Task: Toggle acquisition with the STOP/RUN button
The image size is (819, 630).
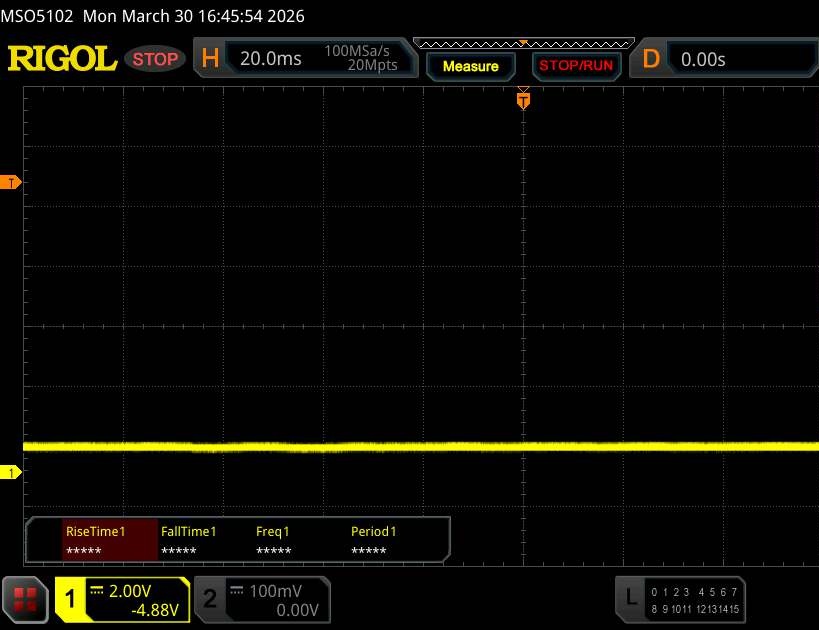Action: pos(574,66)
